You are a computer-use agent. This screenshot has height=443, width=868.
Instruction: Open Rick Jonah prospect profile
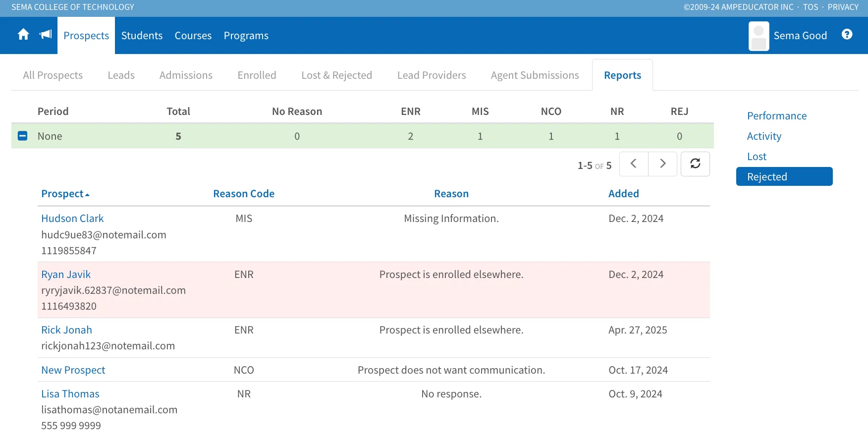(66, 330)
